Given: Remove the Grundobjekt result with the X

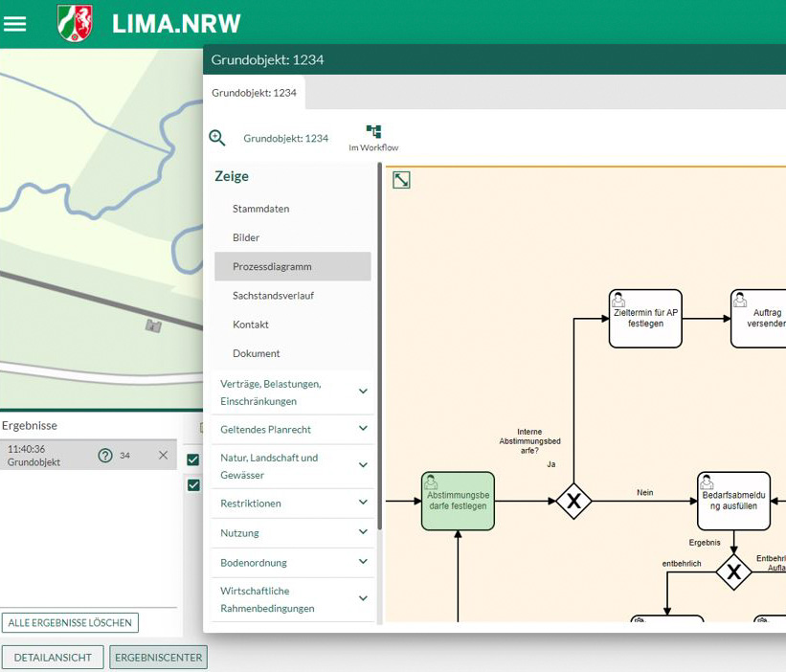Looking at the screenshot, I should coord(163,456).
